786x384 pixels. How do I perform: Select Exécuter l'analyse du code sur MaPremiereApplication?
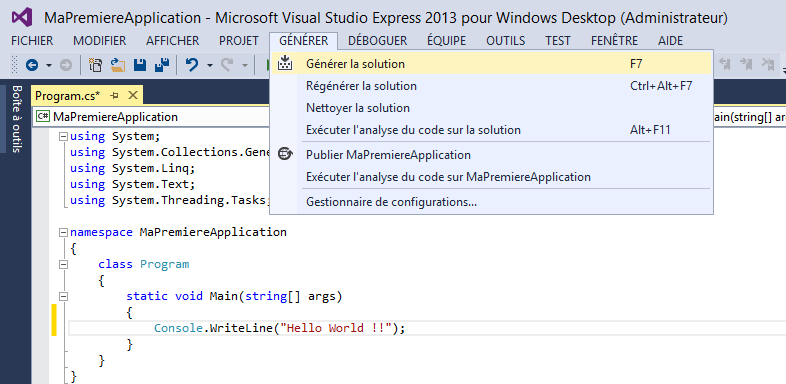[x=491, y=177]
